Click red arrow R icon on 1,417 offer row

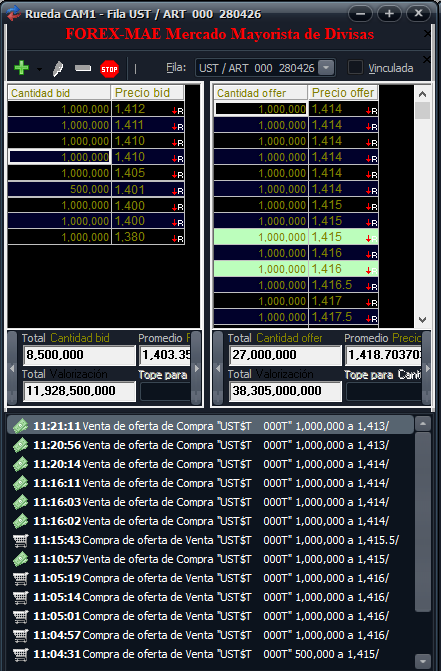tap(372, 303)
